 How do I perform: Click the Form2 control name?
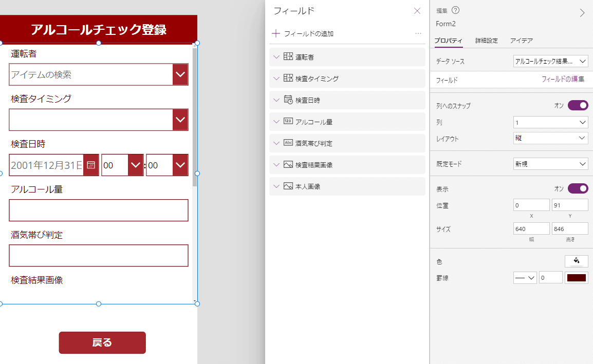(446, 24)
